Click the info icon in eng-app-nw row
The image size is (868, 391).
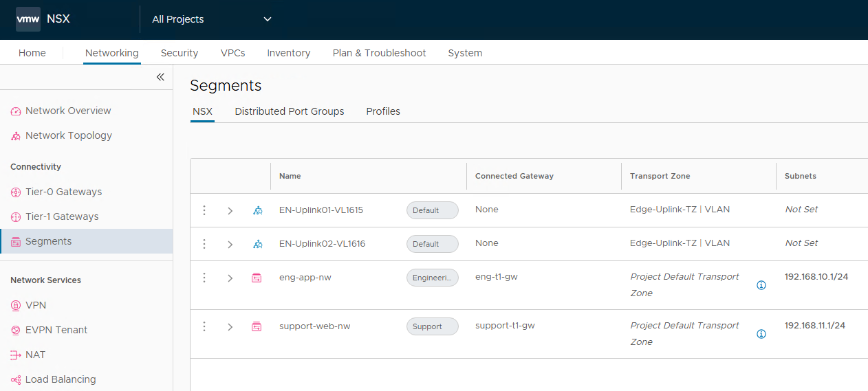(761, 285)
